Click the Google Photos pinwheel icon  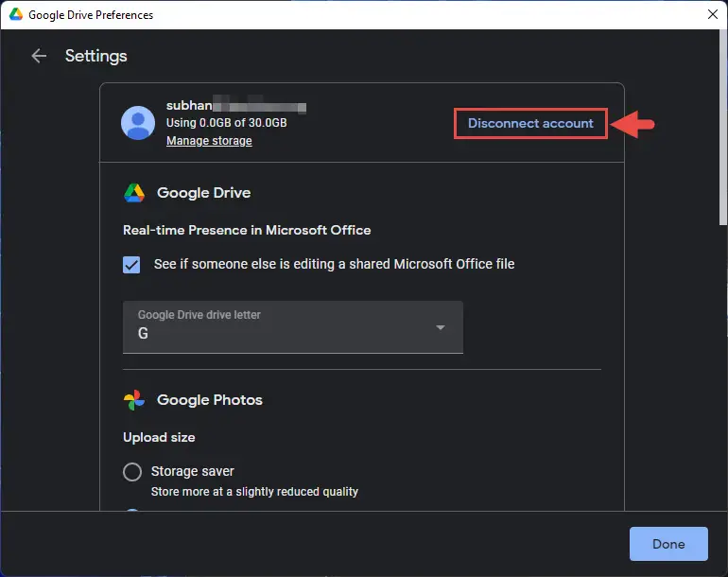click(x=134, y=400)
